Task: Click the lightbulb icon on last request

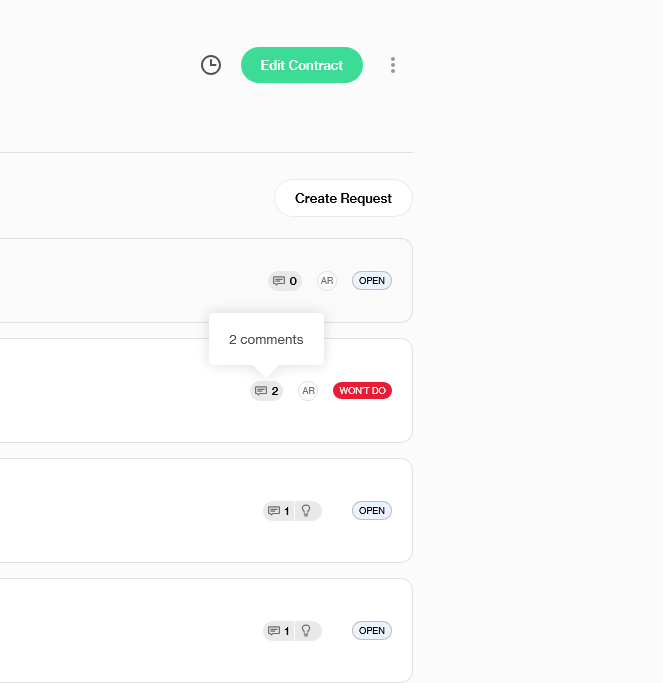Action: pyautogui.click(x=307, y=631)
